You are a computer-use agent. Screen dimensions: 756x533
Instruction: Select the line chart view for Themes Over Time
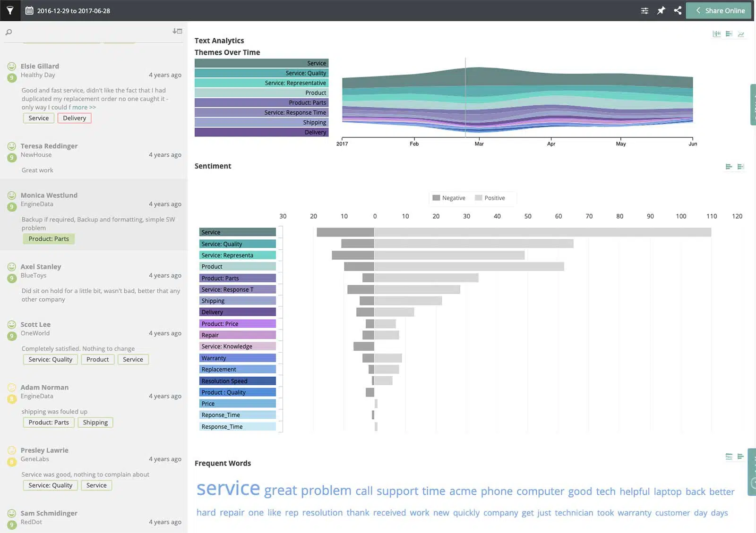tap(741, 34)
